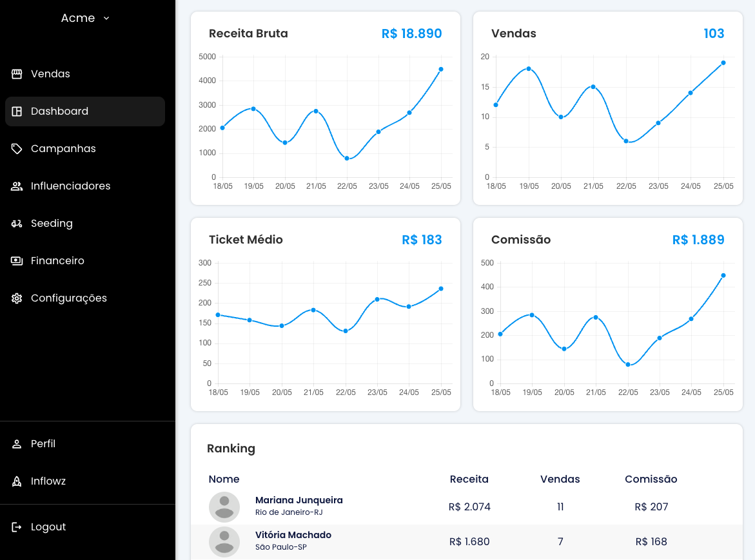The width and height of the screenshot is (755, 560).
Task: Open the Campanhas menu item
Action: pyautogui.click(x=63, y=149)
